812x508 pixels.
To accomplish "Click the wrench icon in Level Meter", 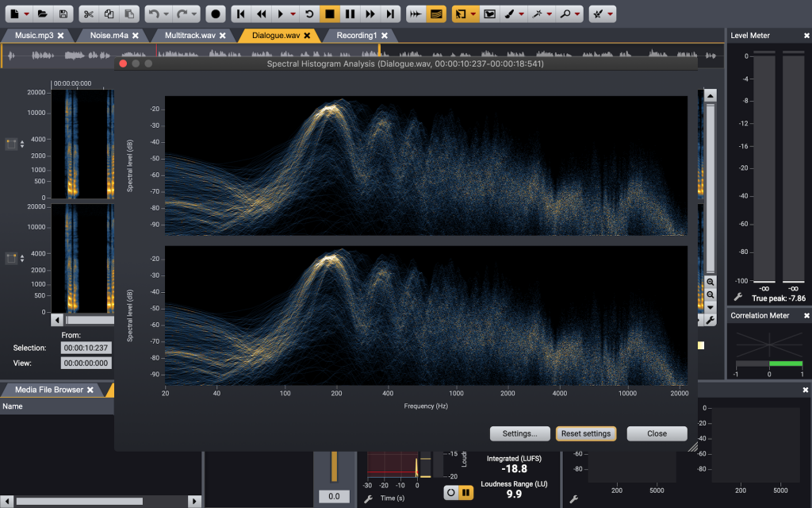I will click(737, 297).
